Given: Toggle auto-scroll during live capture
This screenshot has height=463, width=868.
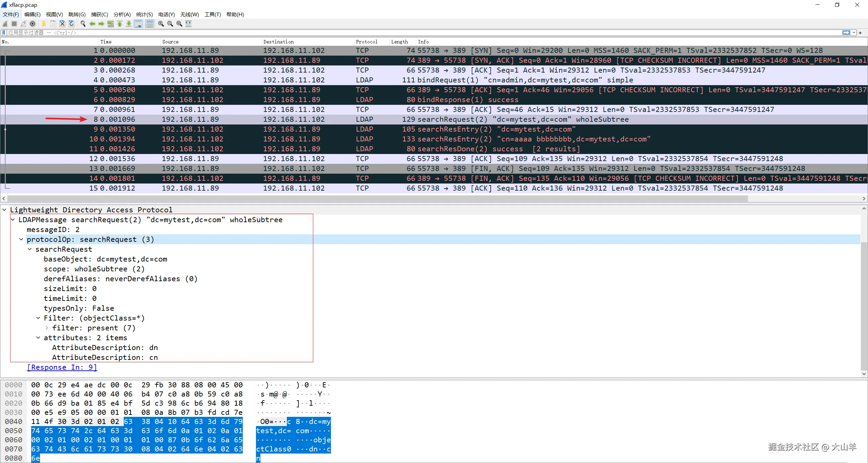Looking at the screenshot, I should [x=138, y=24].
